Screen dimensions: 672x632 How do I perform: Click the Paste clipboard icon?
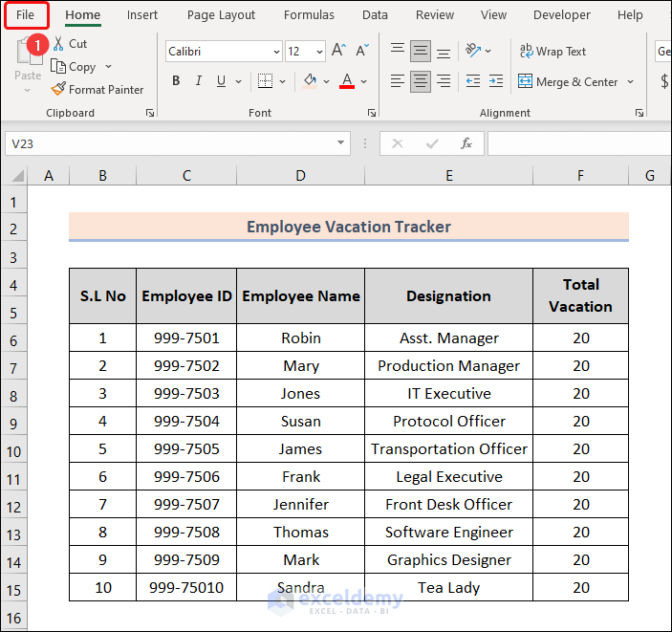[x=29, y=53]
